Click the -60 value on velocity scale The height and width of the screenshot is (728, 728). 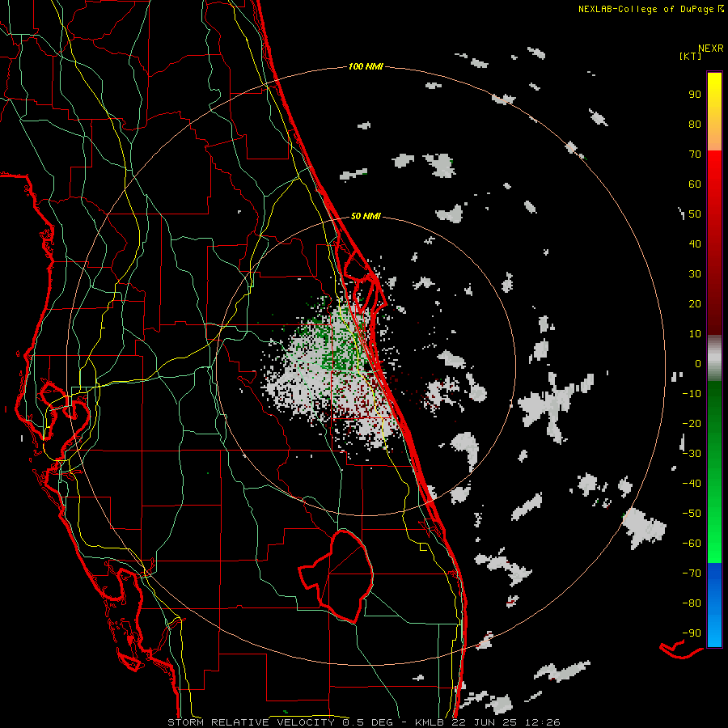(692, 544)
